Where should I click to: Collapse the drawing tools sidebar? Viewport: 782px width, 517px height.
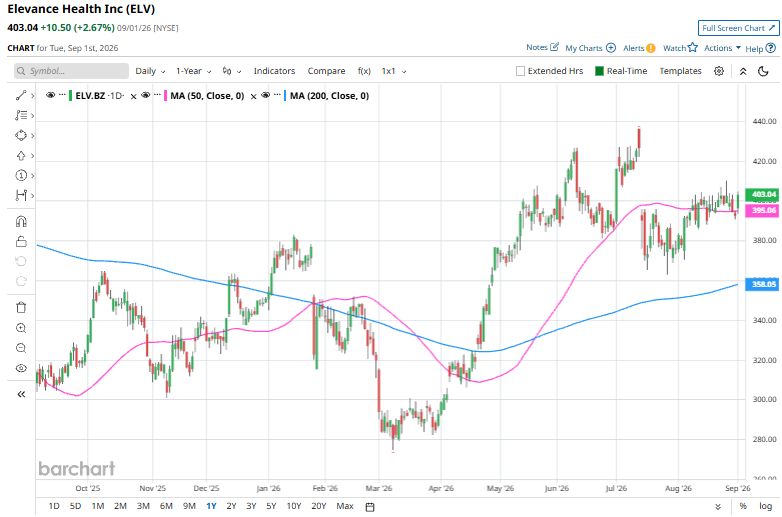click(21, 394)
